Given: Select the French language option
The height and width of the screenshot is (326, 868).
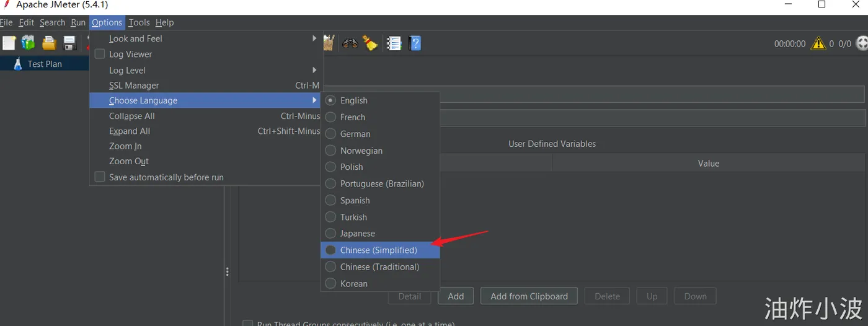Looking at the screenshot, I should point(380,117).
